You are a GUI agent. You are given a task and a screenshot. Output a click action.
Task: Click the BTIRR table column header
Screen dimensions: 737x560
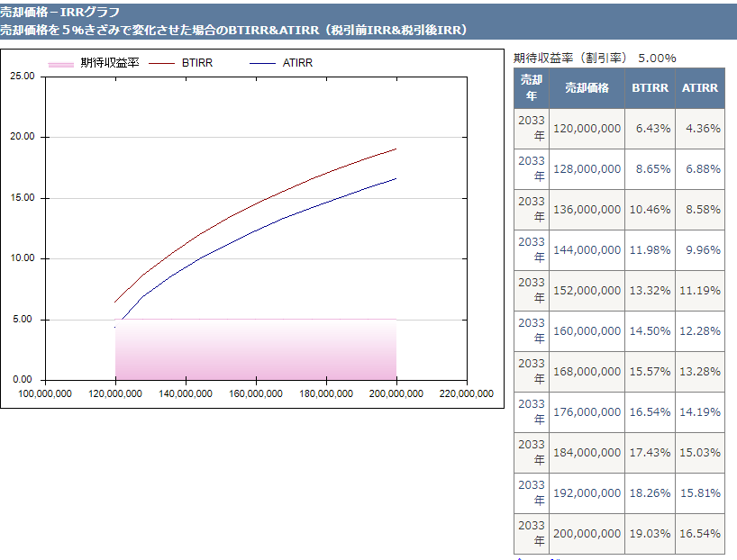click(650, 88)
